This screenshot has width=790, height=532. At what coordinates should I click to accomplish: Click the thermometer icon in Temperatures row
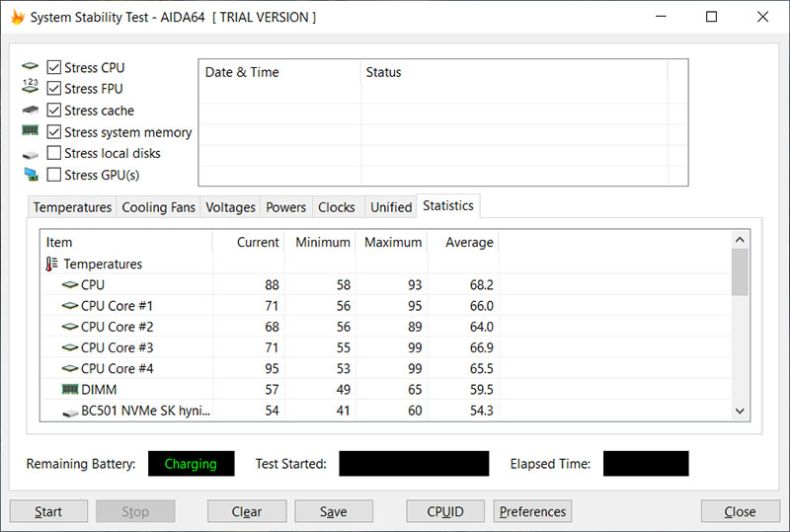click(51, 264)
